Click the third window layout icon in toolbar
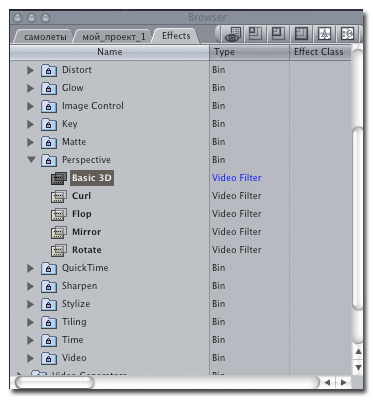Screen dimensions: 373x402 [301, 34]
